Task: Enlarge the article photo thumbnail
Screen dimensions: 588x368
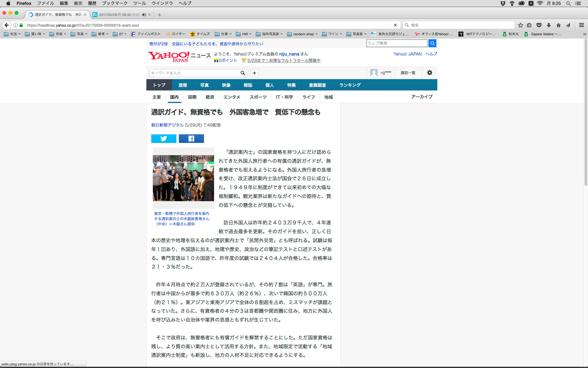Action: coord(183,178)
